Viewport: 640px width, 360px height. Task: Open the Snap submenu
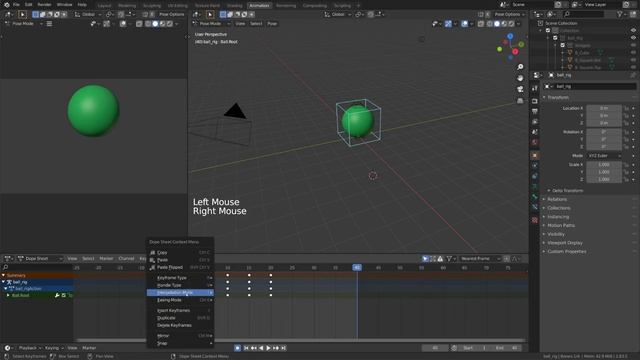click(x=180, y=343)
